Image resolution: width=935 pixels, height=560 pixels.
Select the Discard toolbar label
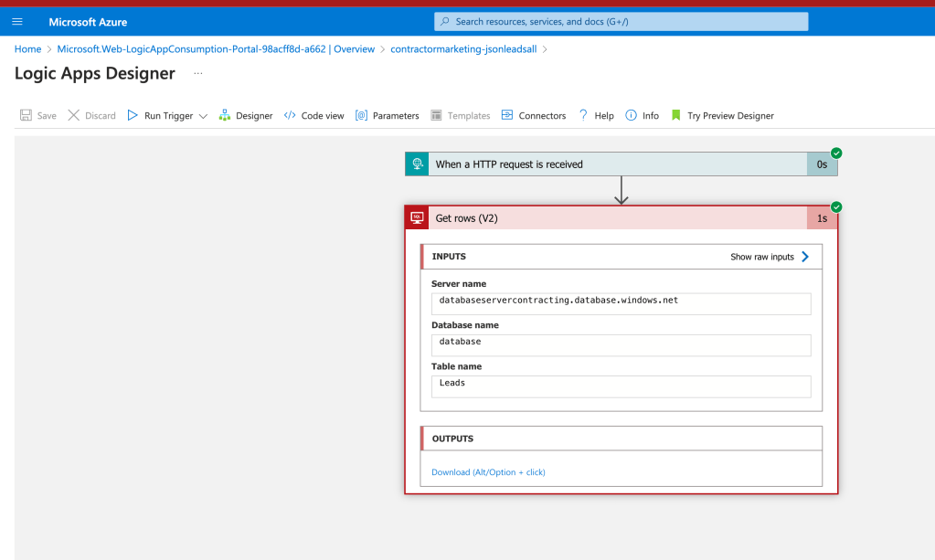[x=101, y=116]
